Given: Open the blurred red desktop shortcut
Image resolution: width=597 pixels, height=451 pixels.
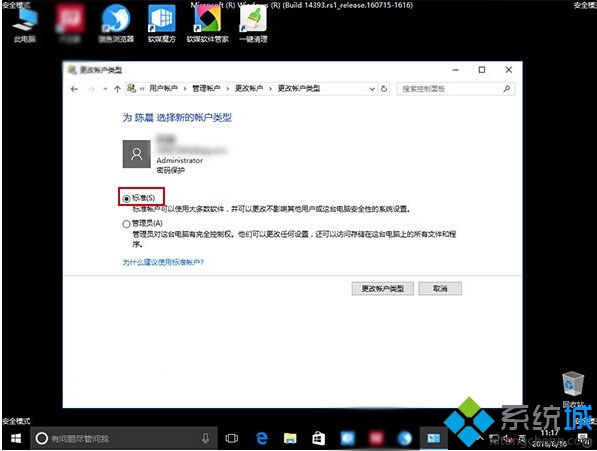Looking at the screenshot, I should [70, 24].
